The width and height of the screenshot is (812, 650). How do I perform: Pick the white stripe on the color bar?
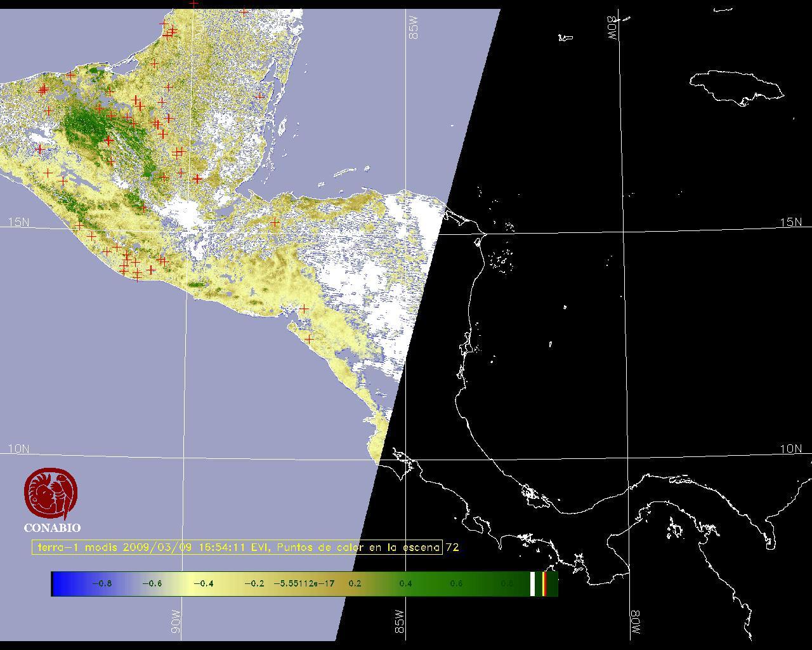532,584
